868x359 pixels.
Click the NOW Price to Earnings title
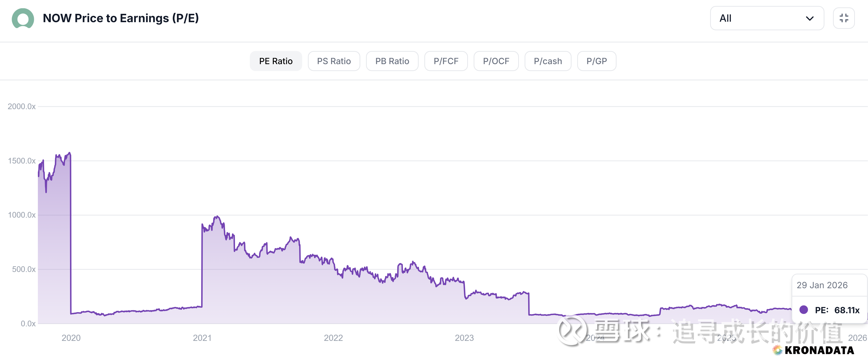coord(121,18)
